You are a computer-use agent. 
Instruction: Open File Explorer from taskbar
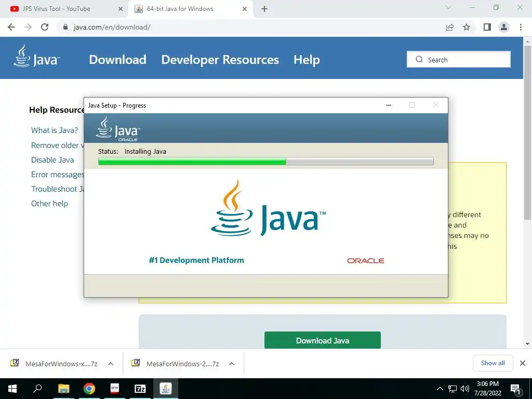click(63, 389)
